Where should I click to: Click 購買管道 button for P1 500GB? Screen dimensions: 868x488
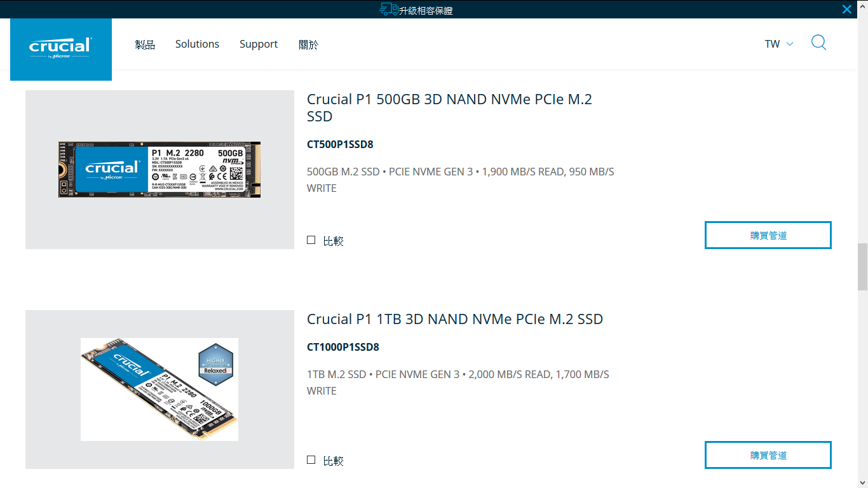point(768,235)
